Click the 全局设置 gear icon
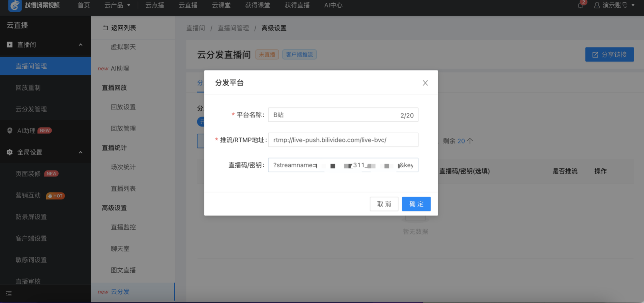644x303 pixels. point(9,152)
